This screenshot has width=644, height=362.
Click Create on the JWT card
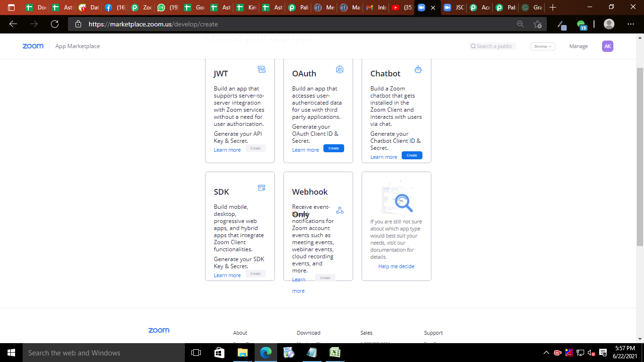tap(256, 148)
